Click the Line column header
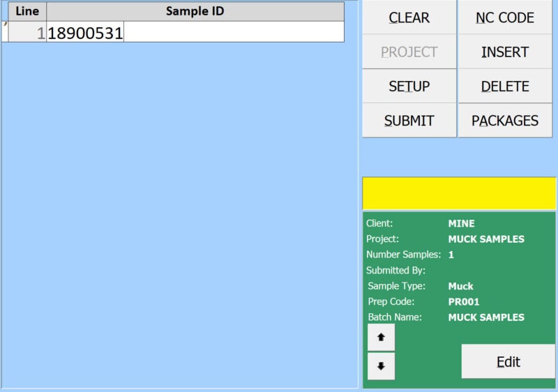 coord(27,11)
